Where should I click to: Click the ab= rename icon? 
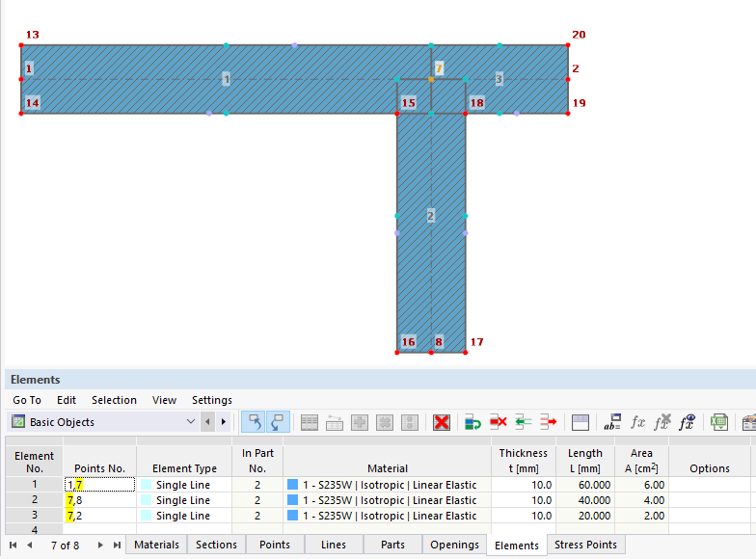tap(612, 422)
